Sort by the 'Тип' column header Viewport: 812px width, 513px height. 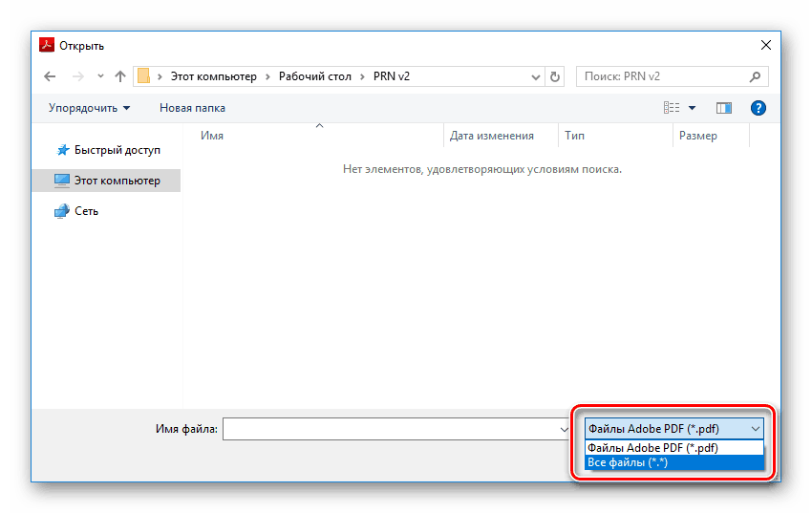[x=615, y=136]
